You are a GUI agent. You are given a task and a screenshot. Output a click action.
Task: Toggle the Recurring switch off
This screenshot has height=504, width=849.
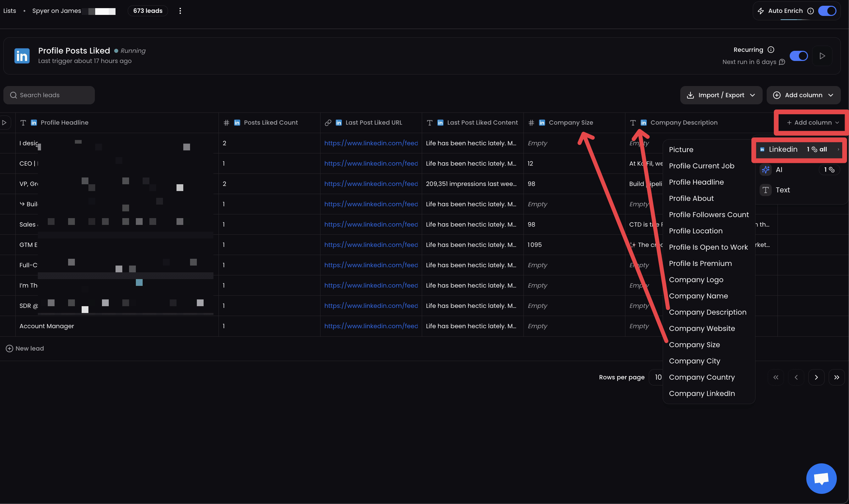(x=799, y=56)
